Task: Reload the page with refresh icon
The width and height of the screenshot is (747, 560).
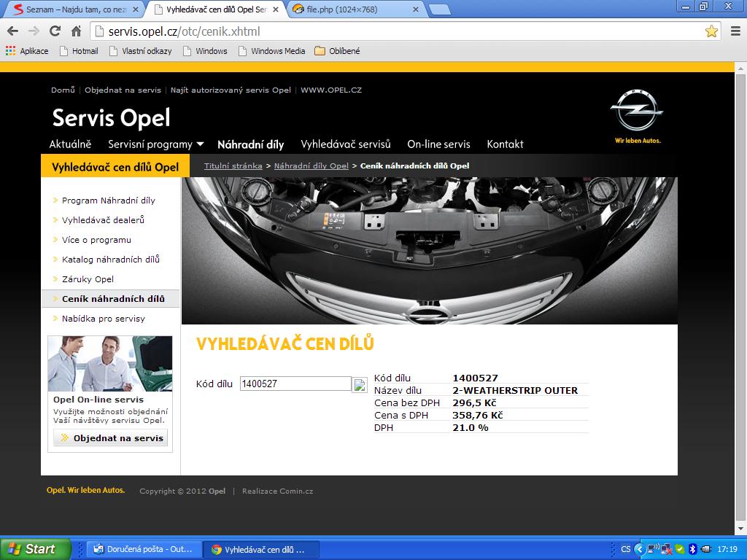Action: 55,31
